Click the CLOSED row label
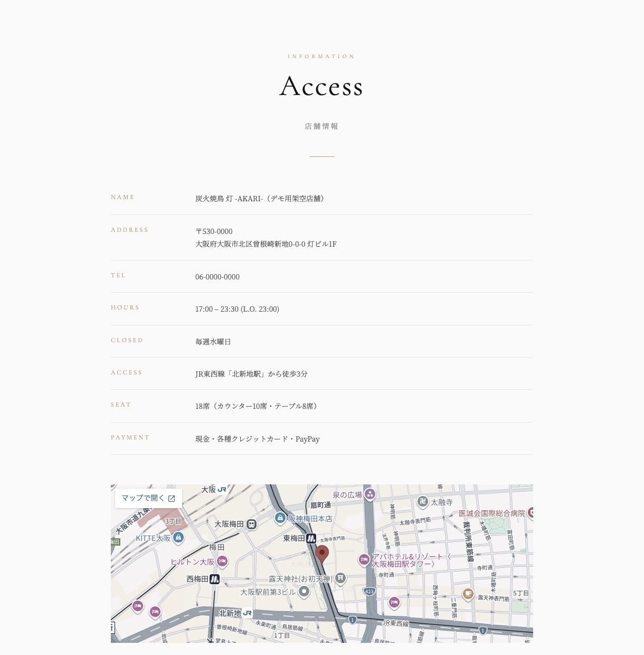 pos(127,340)
